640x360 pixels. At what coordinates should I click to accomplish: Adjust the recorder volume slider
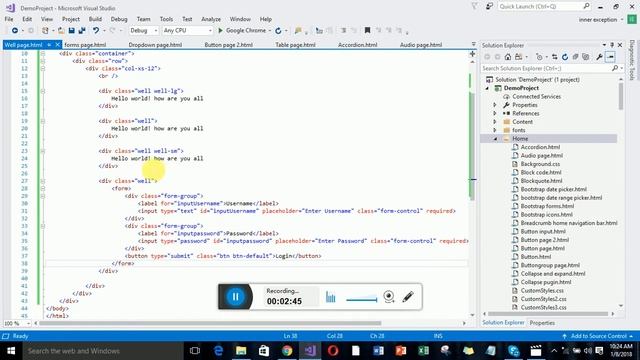tap(362, 299)
